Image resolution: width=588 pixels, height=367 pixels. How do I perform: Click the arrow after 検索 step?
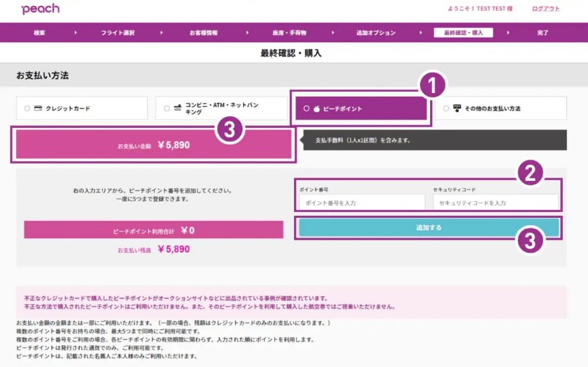(75, 32)
